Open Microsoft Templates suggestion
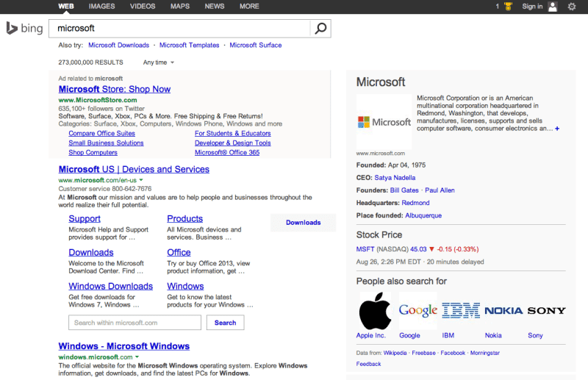This screenshot has height=380, width=588. click(190, 45)
